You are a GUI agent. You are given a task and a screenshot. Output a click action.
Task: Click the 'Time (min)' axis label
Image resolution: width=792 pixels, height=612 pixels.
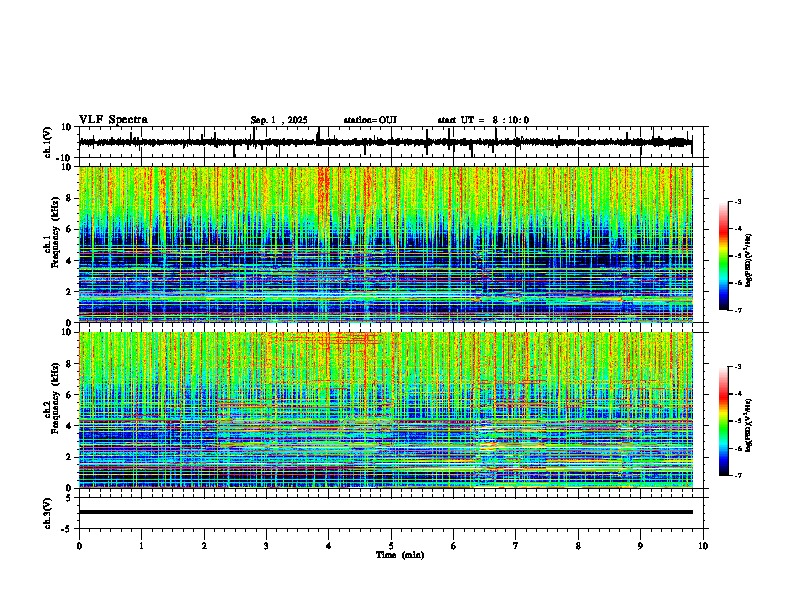click(x=400, y=555)
